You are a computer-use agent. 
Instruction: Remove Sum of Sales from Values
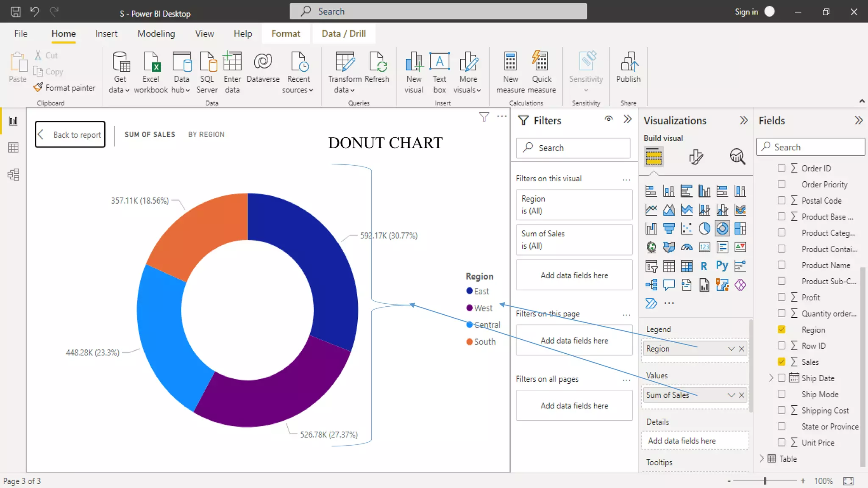coord(741,395)
